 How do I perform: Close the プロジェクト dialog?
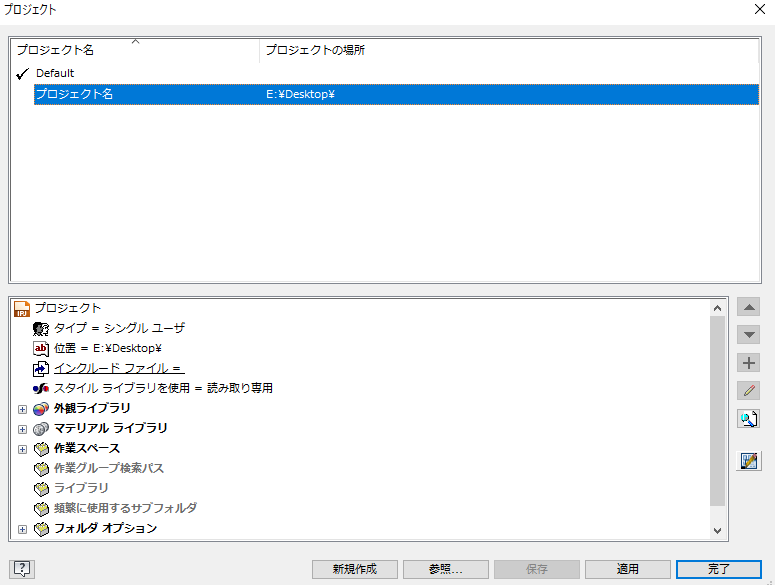tap(760, 9)
